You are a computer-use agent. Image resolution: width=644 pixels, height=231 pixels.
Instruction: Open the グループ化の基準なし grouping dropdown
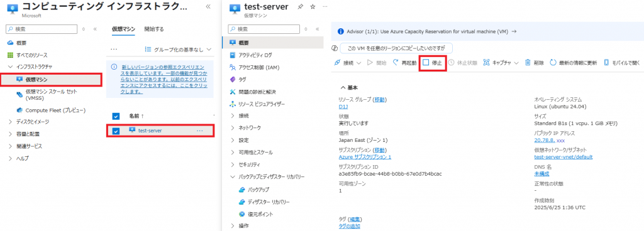(x=179, y=50)
